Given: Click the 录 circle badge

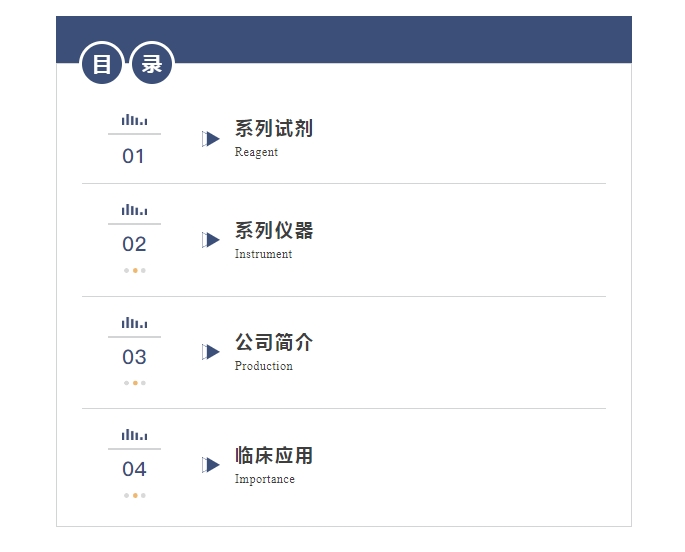Looking at the screenshot, I should coord(152,64).
